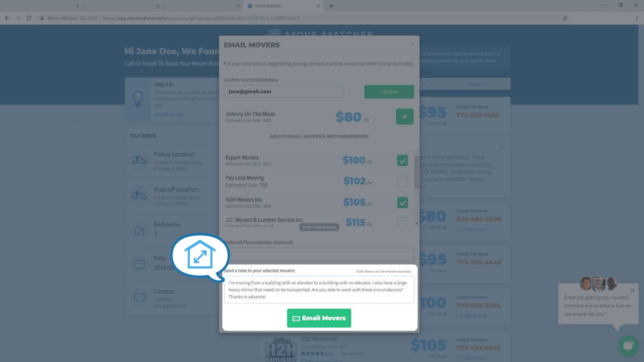The image size is (644, 362).
Task: Click the email icon on Email Movers button
Action: (296, 318)
